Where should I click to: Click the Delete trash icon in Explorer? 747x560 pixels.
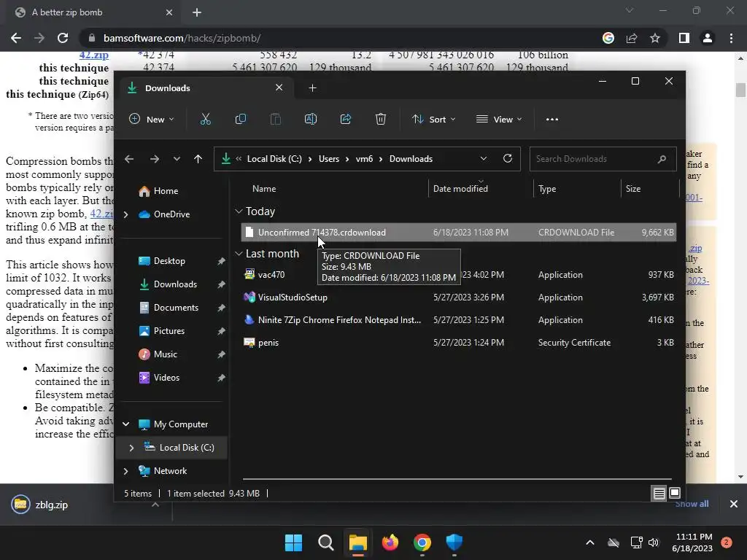380,119
